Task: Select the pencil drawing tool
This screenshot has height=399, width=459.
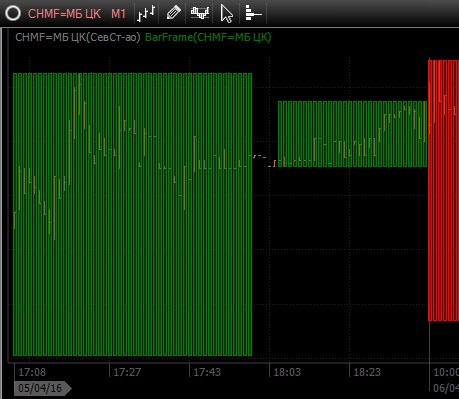Action: click(x=173, y=13)
